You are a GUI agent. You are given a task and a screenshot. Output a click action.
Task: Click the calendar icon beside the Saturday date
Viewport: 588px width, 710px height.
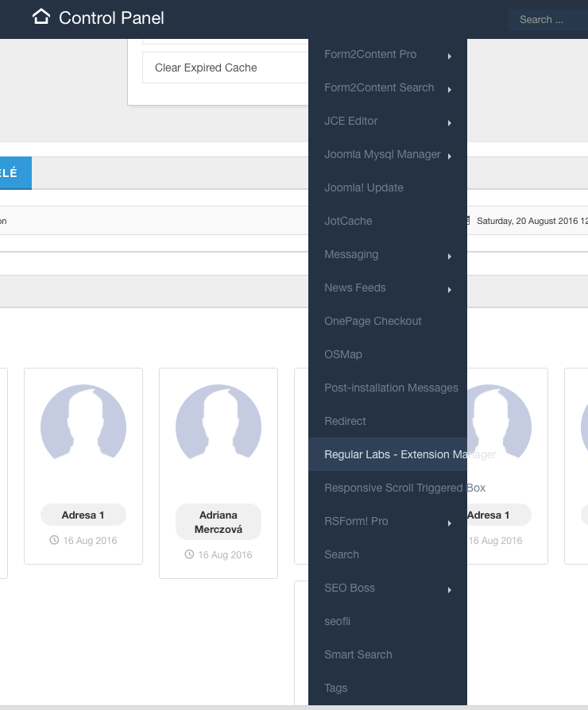click(468, 221)
